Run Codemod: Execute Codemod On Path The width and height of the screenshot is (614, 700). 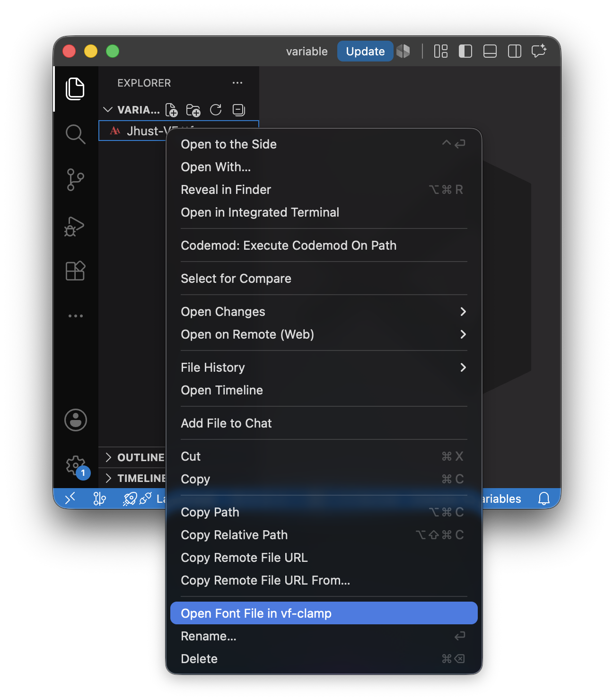[x=324, y=245]
